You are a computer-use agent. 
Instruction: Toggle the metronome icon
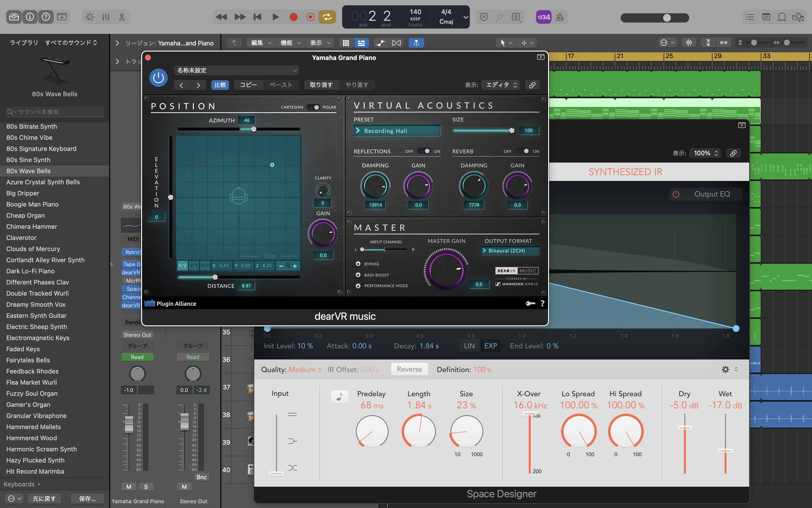(560, 17)
